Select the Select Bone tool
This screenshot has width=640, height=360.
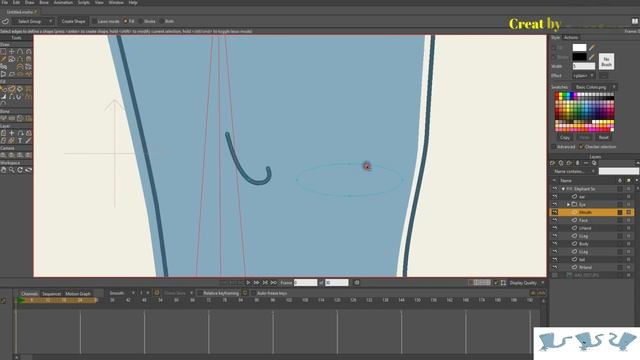coord(3,118)
